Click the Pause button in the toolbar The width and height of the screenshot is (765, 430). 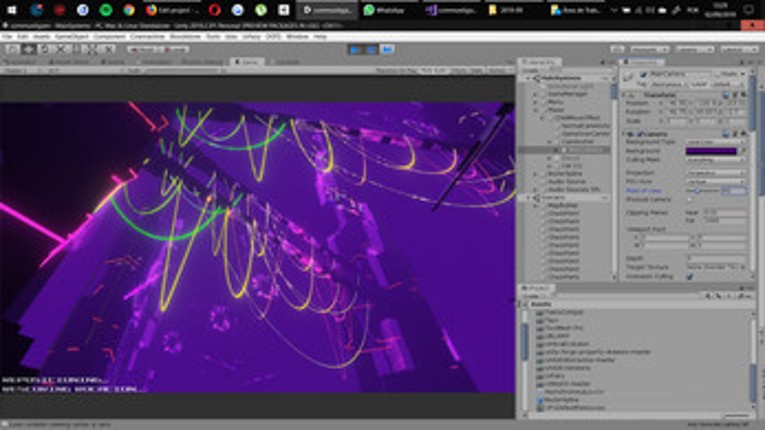click(371, 49)
